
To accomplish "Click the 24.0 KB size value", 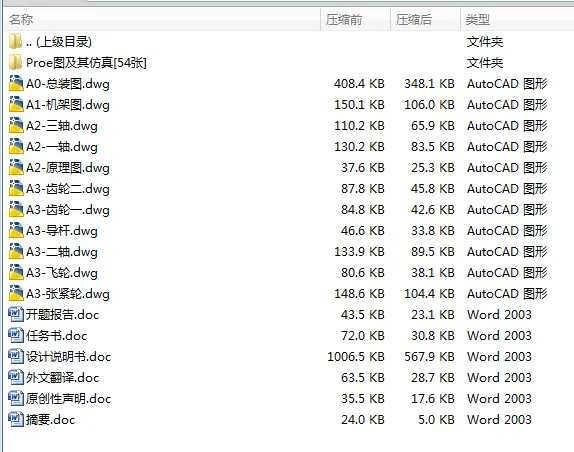I will [x=363, y=419].
